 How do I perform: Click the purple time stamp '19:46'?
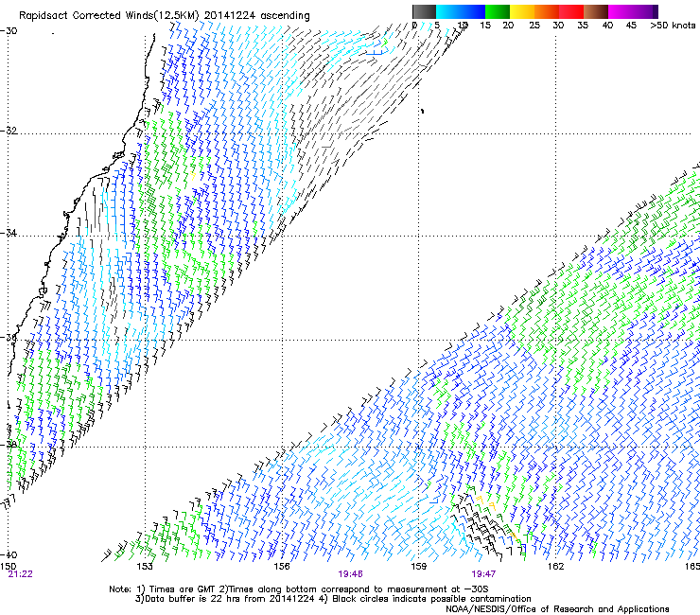pyautogui.click(x=350, y=574)
